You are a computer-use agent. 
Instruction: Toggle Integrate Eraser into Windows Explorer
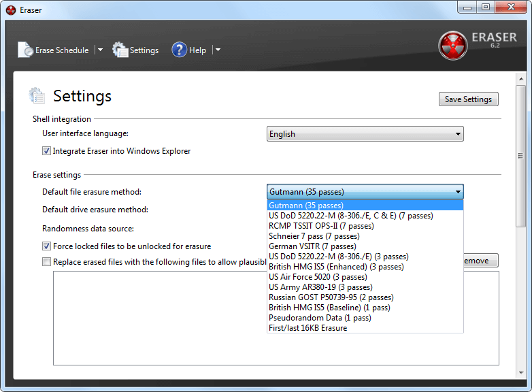(x=46, y=151)
